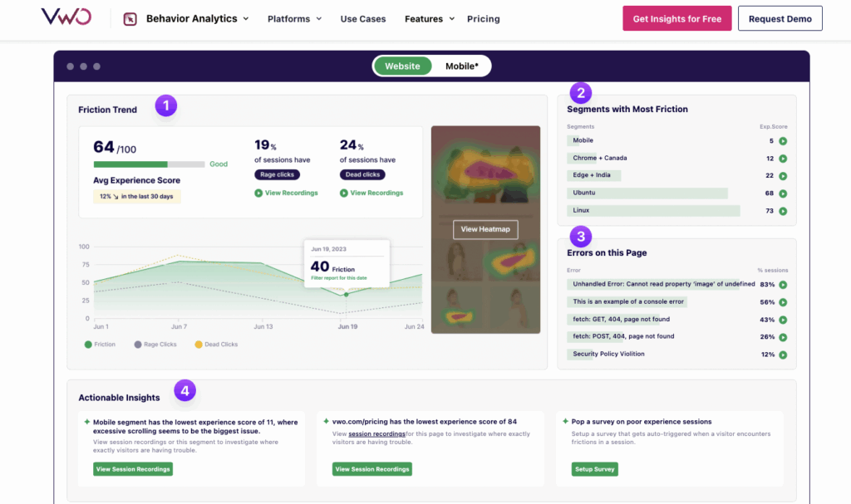This screenshot has width=851, height=504.
Task: Click the Request Demo button
Action: (780, 18)
